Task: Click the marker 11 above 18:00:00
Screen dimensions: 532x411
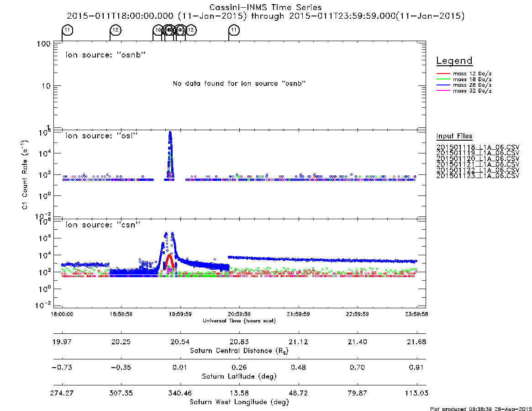Action: coord(68,30)
